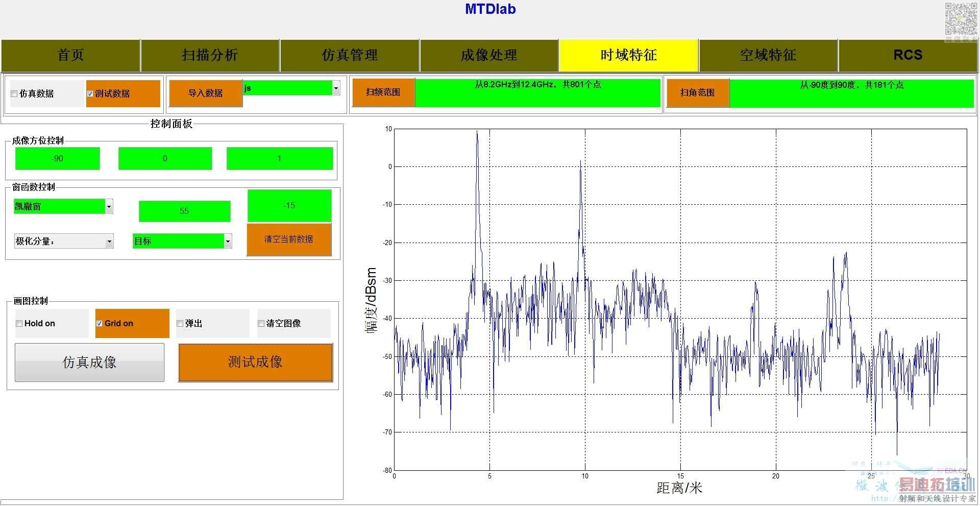Click the -90 azimuth input field
The height and width of the screenshot is (506, 980).
pos(58,159)
